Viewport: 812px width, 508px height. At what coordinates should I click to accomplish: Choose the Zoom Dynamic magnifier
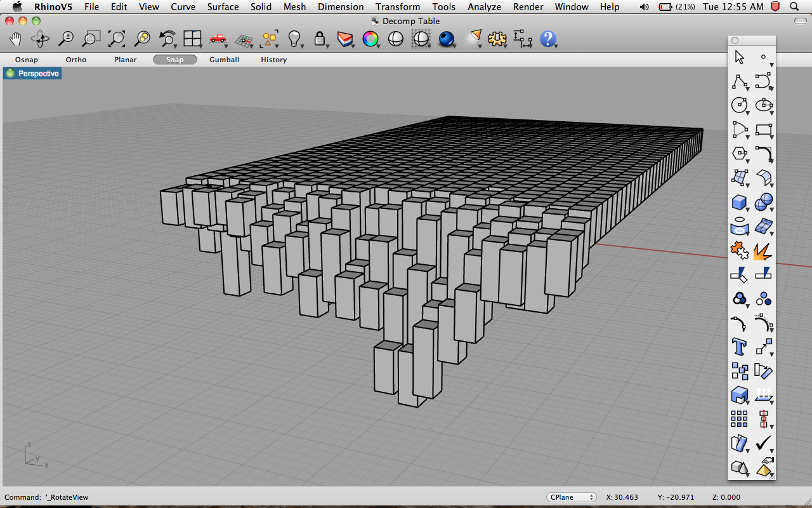(x=66, y=39)
